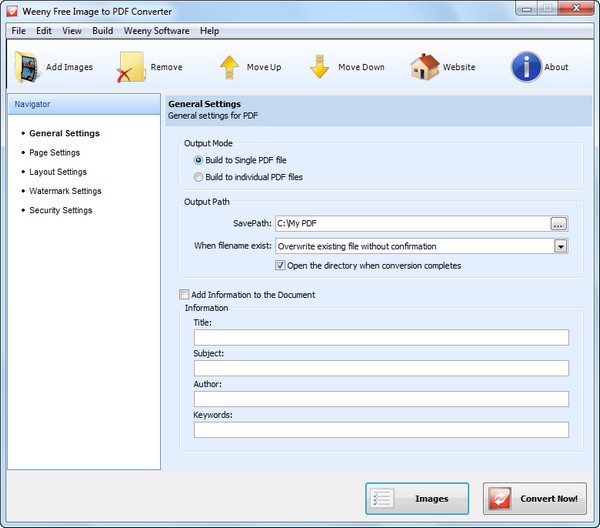Go to General Settings in Navigator
This screenshot has width=600, height=528.
click(x=64, y=133)
